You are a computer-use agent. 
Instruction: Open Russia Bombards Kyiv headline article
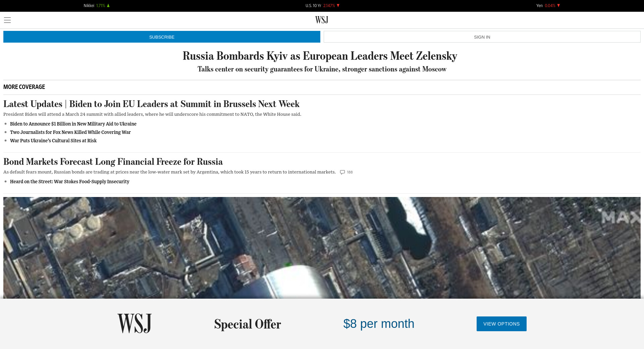tap(320, 56)
